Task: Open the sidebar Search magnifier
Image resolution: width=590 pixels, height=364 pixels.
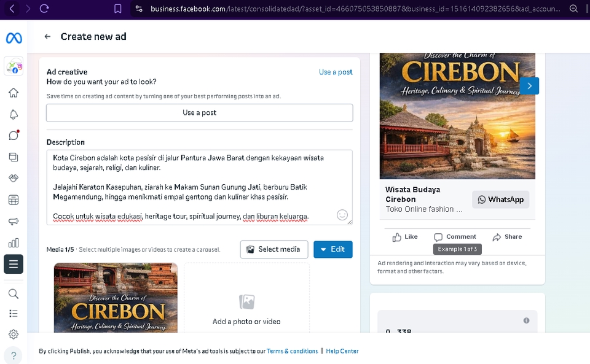Action: click(14, 294)
